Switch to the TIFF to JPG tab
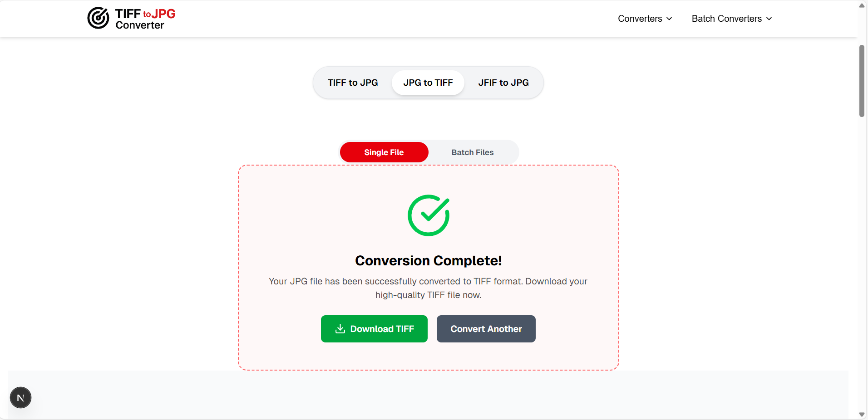The image size is (868, 420). click(353, 83)
